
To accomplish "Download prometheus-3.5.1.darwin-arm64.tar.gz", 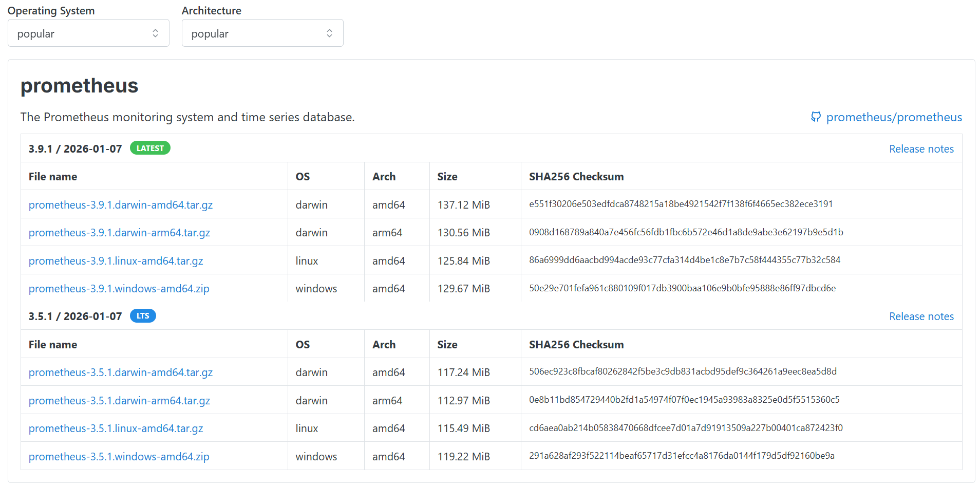I will tap(119, 401).
